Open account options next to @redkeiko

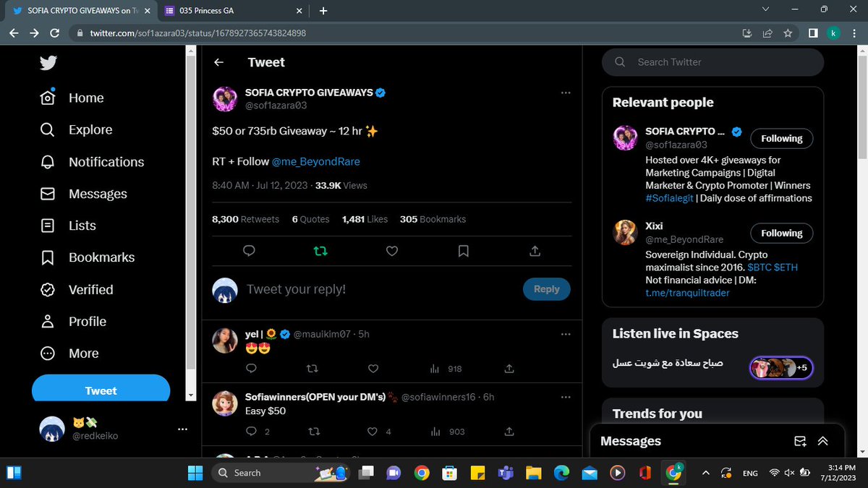pos(182,429)
